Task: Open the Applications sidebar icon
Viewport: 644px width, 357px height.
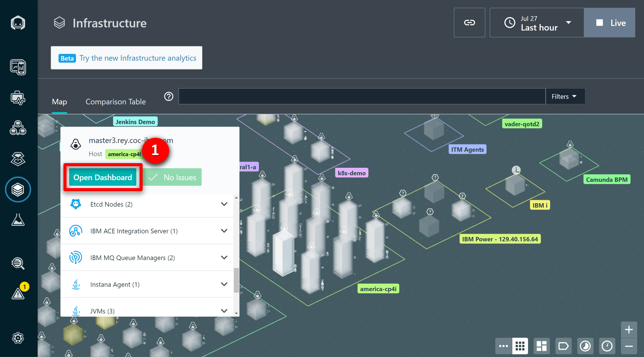Action: tap(18, 128)
